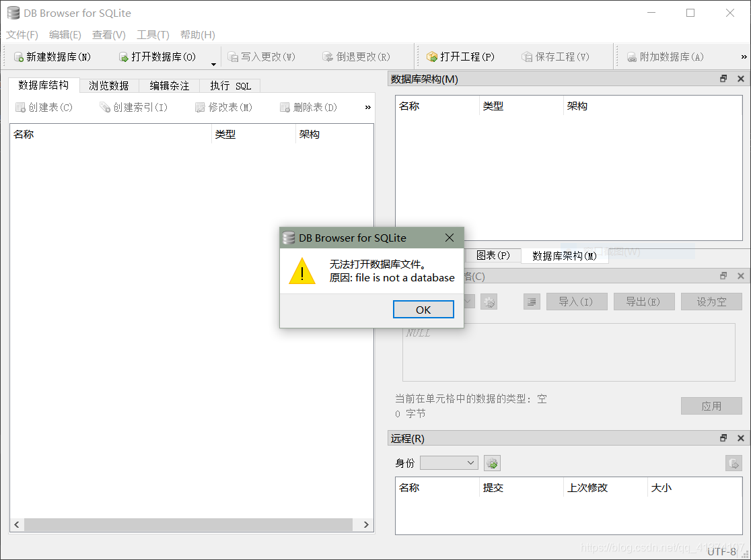Click the 创建表 (Create Table) icon
The width and height of the screenshot is (751, 560).
click(20, 107)
